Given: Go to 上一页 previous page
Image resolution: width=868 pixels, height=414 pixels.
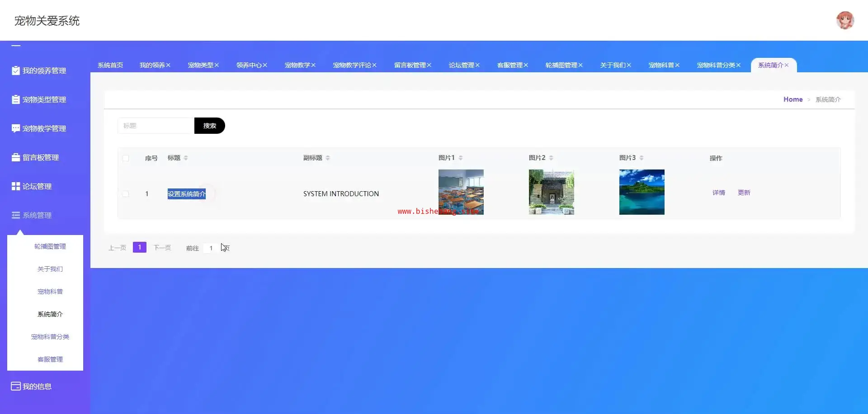Looking at the screenshot, I should click(117, 248).
